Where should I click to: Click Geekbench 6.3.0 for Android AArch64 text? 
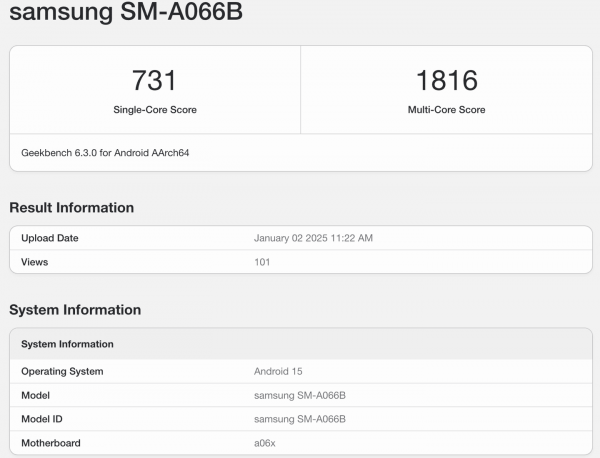105,153
